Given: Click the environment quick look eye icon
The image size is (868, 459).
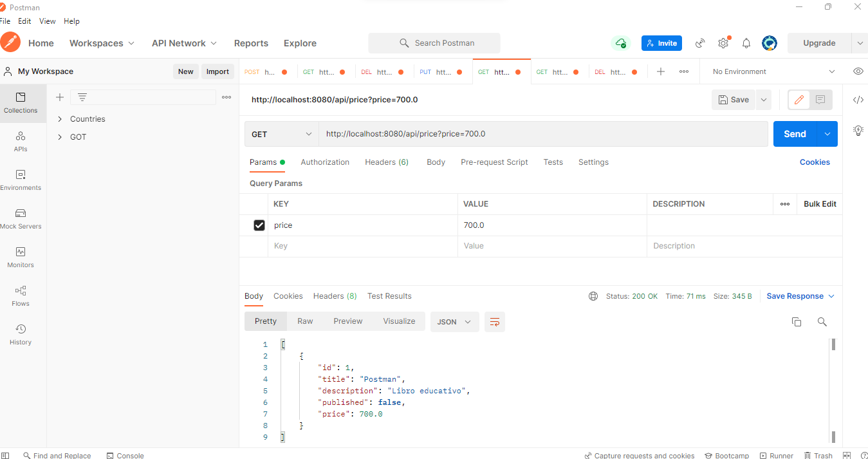Looking at the screenshot, I should (858, 71).
